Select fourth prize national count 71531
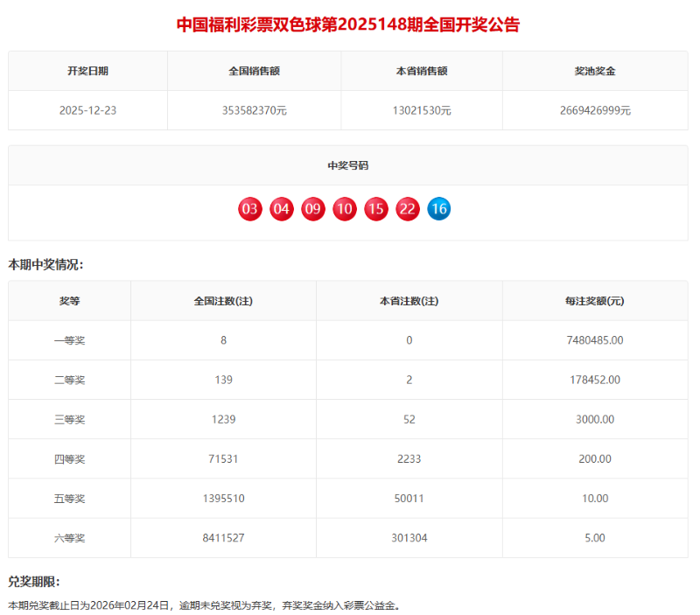700x615 pixels. pos(223,459)
